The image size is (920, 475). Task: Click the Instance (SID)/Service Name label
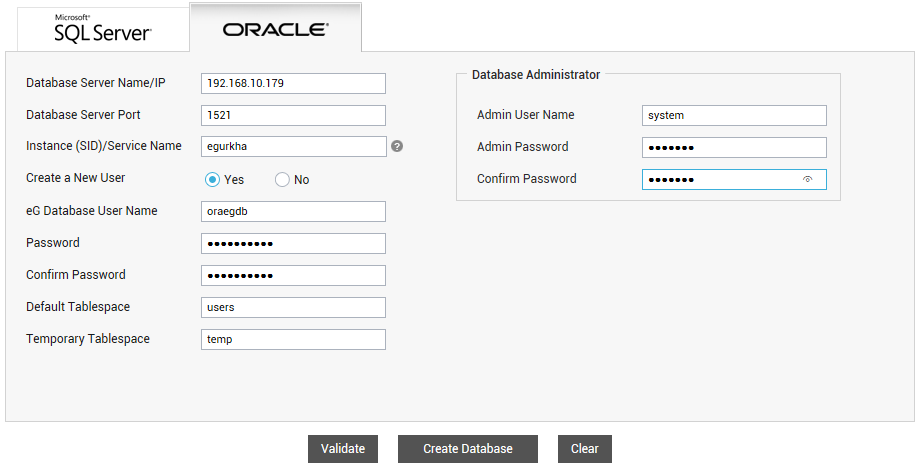[104, 145]
